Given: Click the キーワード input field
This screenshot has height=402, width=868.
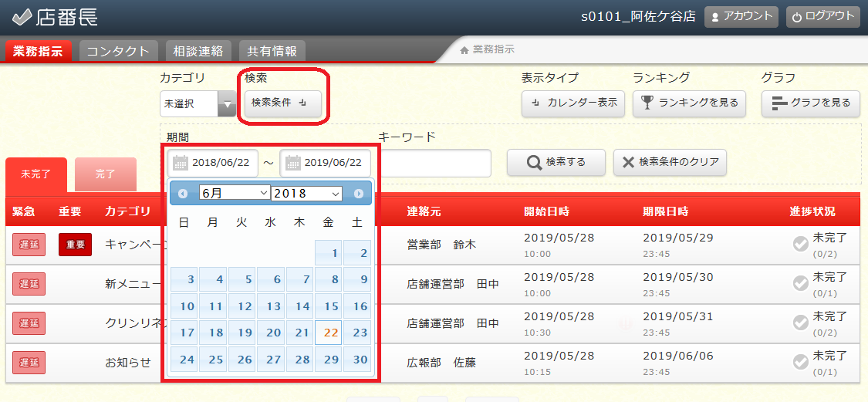Looking at the screenshot, I should coord(435,163).
